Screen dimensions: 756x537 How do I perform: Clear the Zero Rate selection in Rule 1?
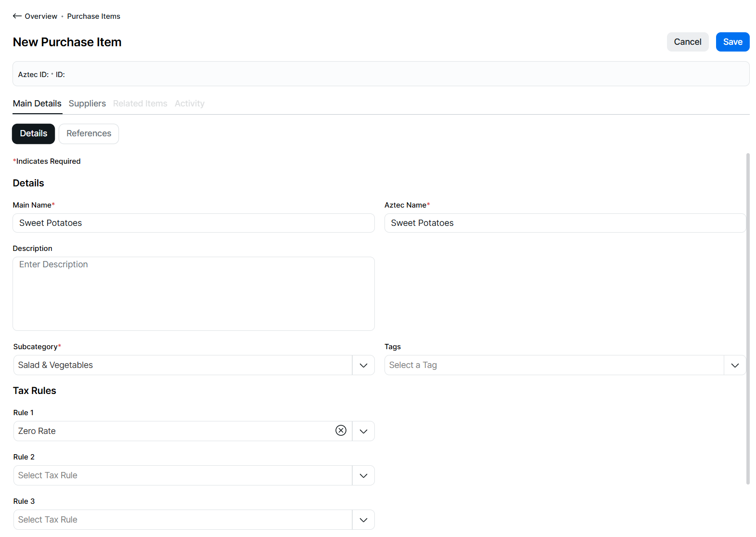point(341,431)
